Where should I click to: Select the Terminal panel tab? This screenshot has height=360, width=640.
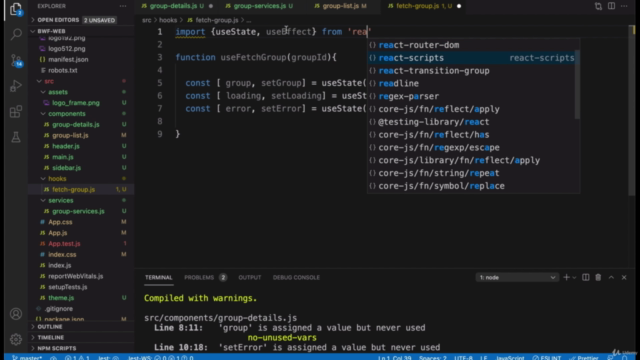(x=158, y=278)
